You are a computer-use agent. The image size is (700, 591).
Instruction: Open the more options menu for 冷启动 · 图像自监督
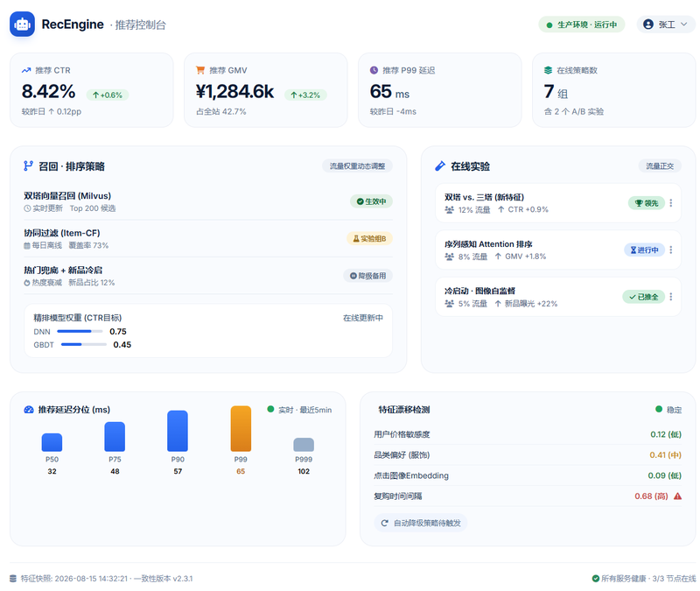670,297
